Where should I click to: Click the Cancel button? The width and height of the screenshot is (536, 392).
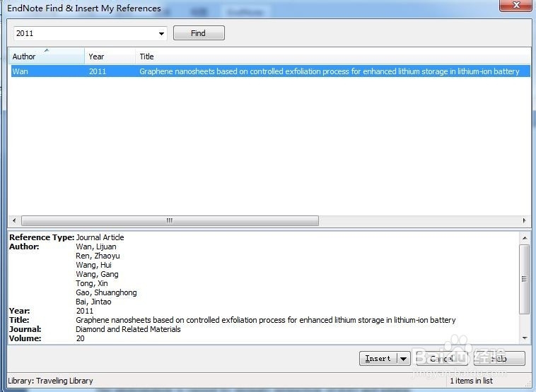[x=442, y=359]
